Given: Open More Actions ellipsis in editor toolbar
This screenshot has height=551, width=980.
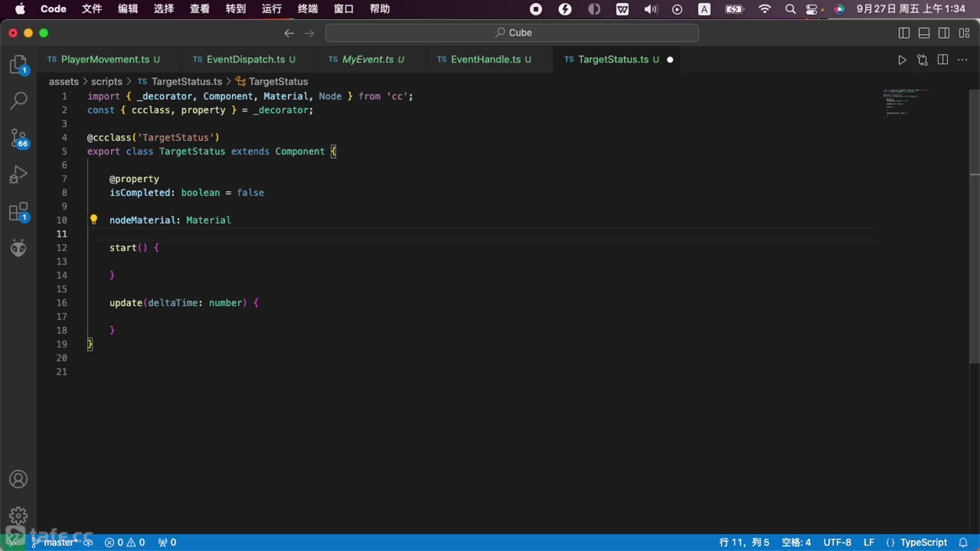Looking at the screenshot, I should point(963,60).
